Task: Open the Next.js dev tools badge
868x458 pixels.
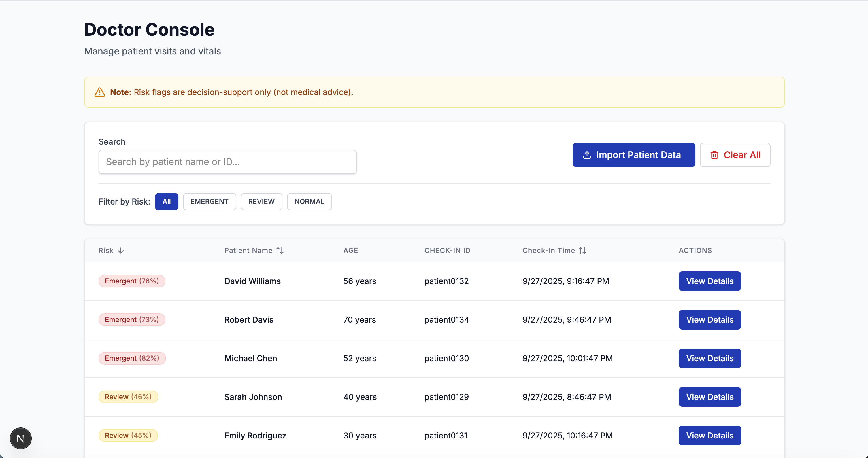Action: pyautogui.click(x=20, y=438)
